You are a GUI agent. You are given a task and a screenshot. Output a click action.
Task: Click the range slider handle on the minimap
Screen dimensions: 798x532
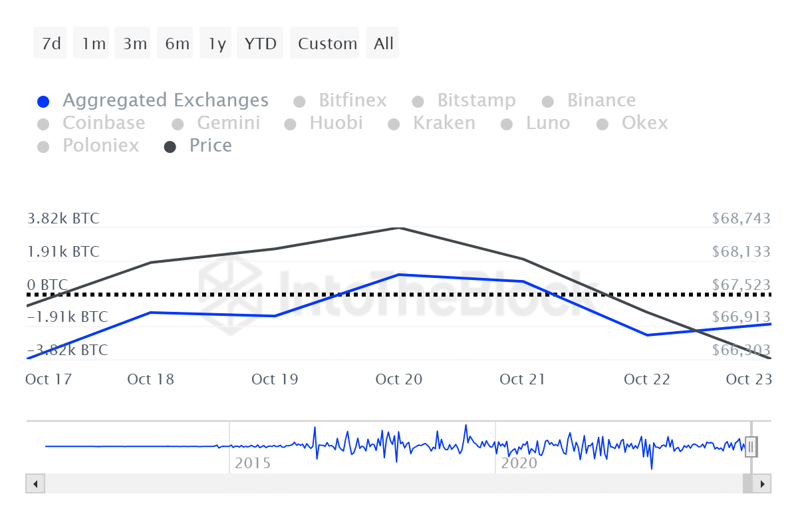coord(750,446)
